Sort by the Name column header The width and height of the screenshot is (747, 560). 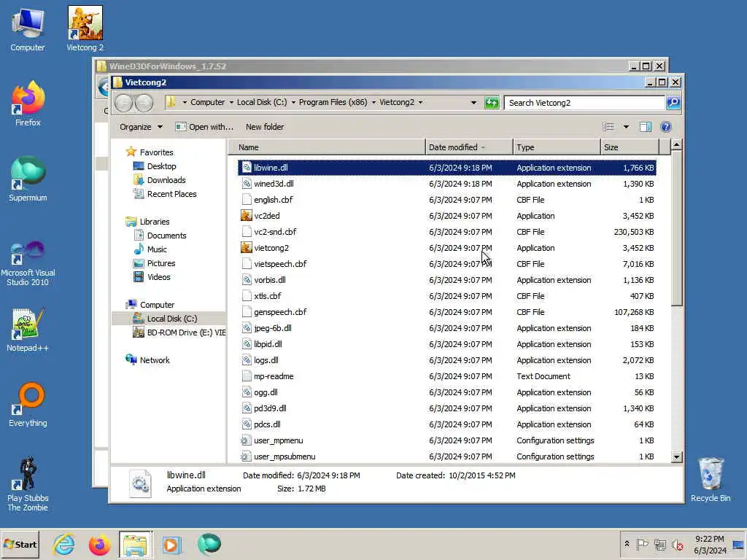point(327,147)
